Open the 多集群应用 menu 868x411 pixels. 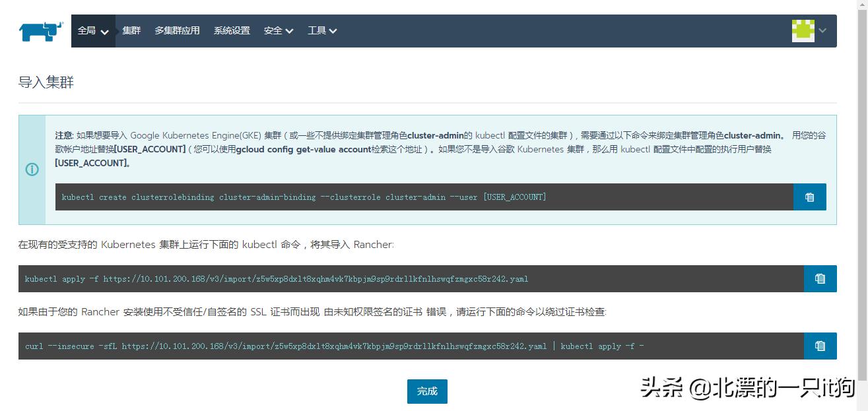pos(176,30)
